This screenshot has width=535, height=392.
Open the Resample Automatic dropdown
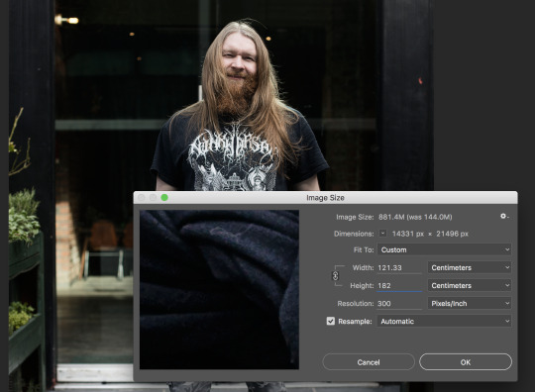tap(444, 321)
